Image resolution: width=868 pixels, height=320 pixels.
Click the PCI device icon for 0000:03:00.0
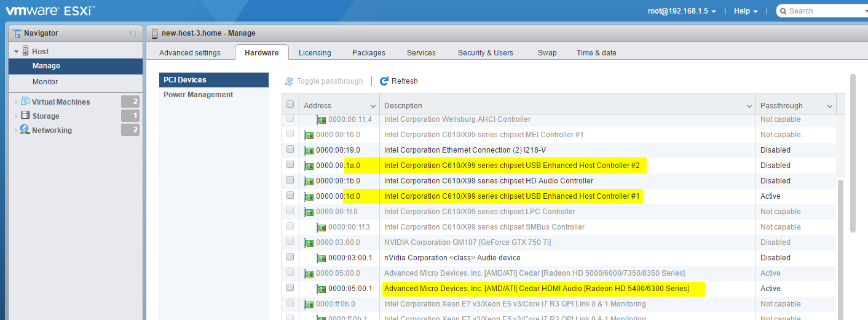(x=309, y=242)
